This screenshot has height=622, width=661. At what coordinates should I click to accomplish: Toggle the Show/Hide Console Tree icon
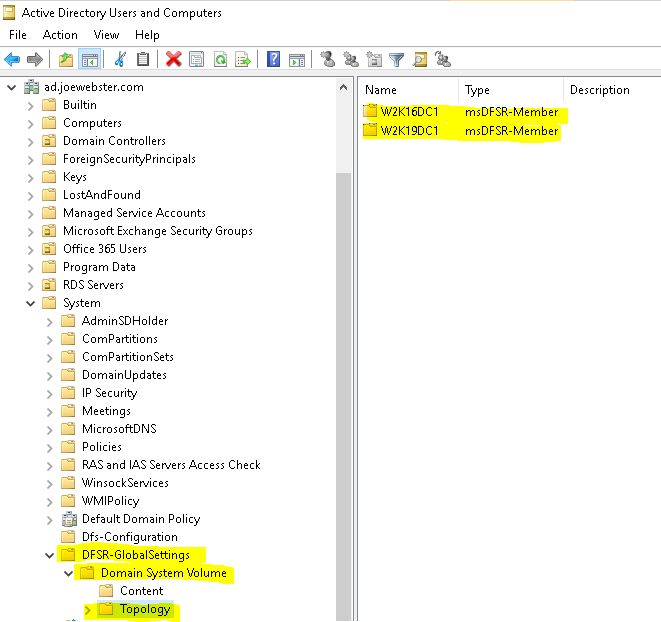89,59
